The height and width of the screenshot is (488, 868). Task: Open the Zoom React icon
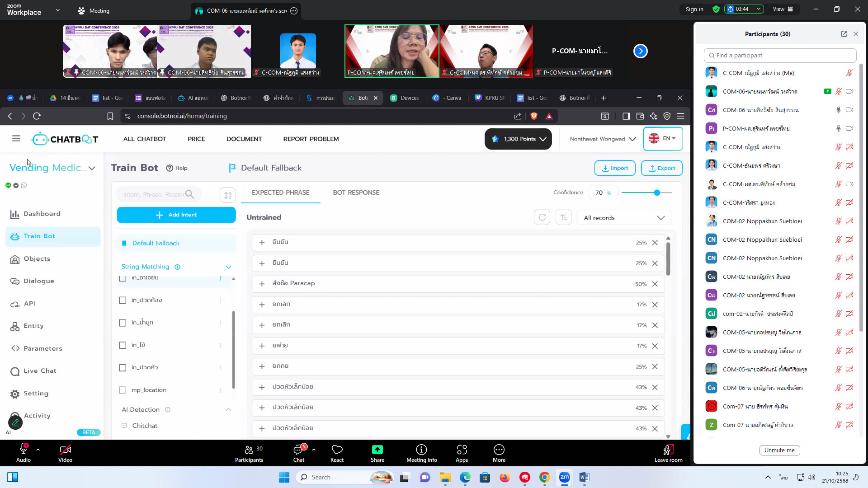tap(337, 450)
